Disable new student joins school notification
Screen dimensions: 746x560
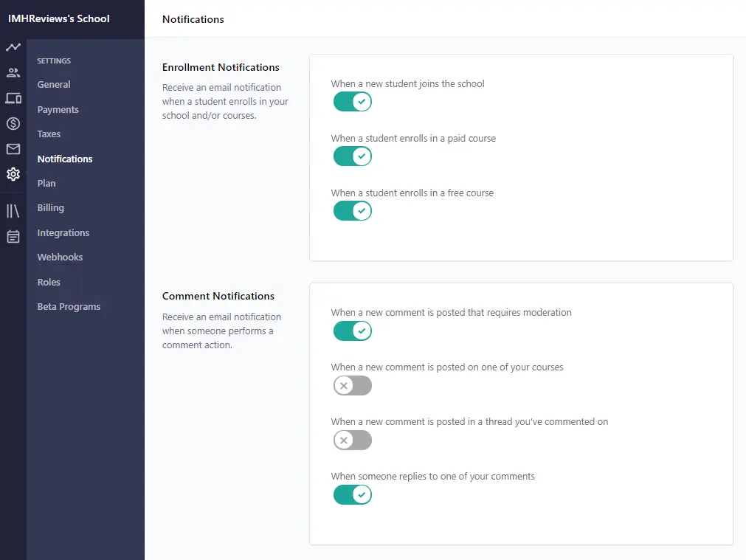click(352, 102)
